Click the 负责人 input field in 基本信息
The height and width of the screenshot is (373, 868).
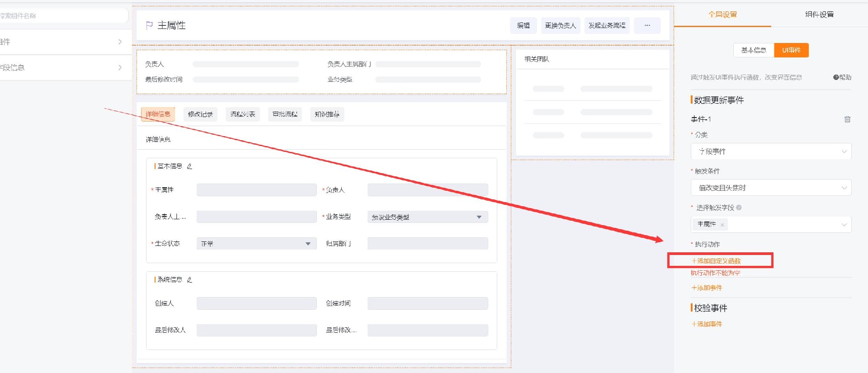click(x=428, y=190)
